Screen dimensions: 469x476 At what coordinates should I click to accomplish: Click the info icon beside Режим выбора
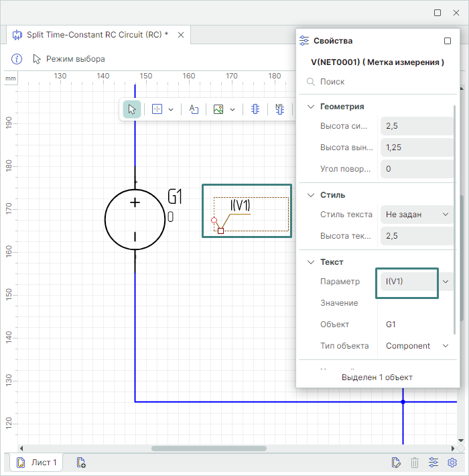[x=17, y=59]
